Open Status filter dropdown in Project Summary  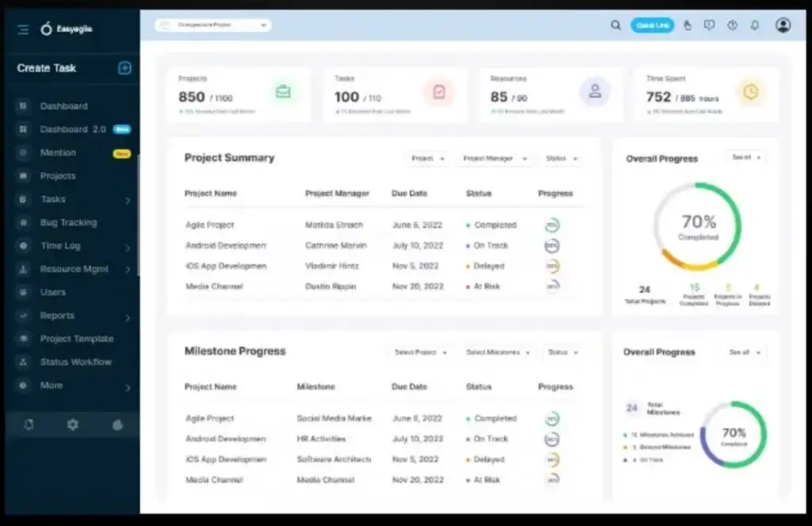561,159
